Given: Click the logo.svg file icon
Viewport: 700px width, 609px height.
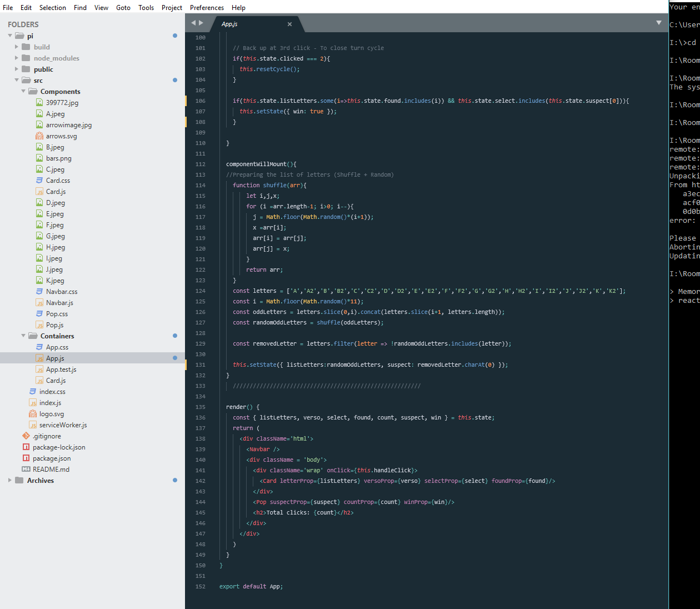Looking at the screenshot, I should click(33, 414).
